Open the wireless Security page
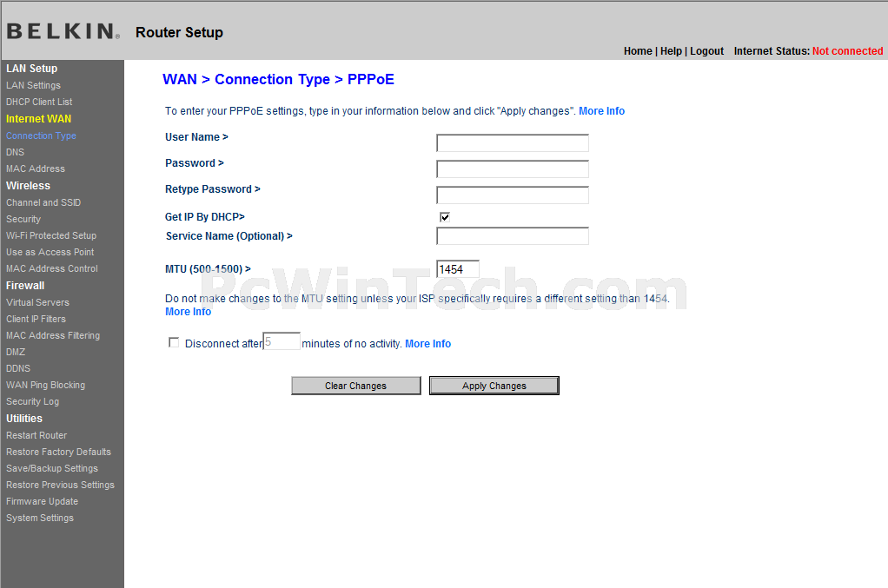 click(23, 219)
